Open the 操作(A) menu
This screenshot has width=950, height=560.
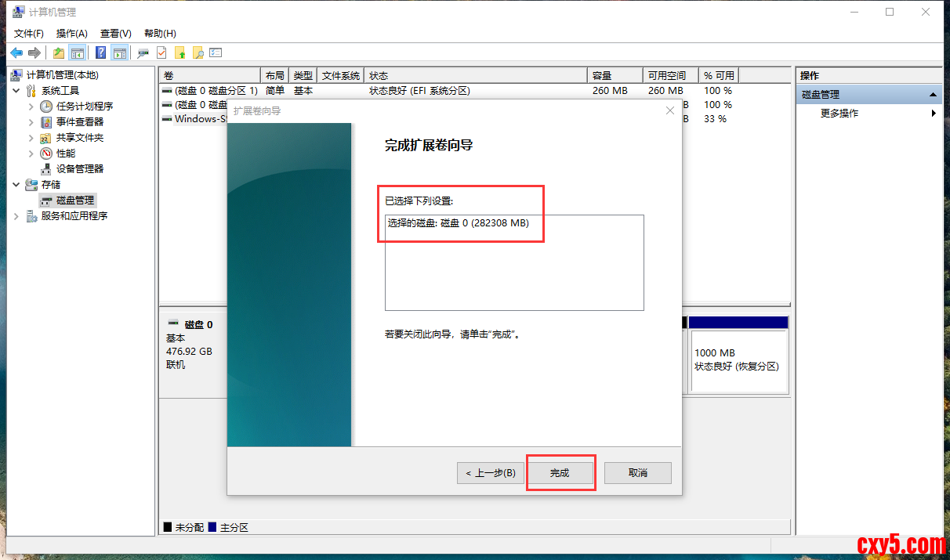click(71, 33)
